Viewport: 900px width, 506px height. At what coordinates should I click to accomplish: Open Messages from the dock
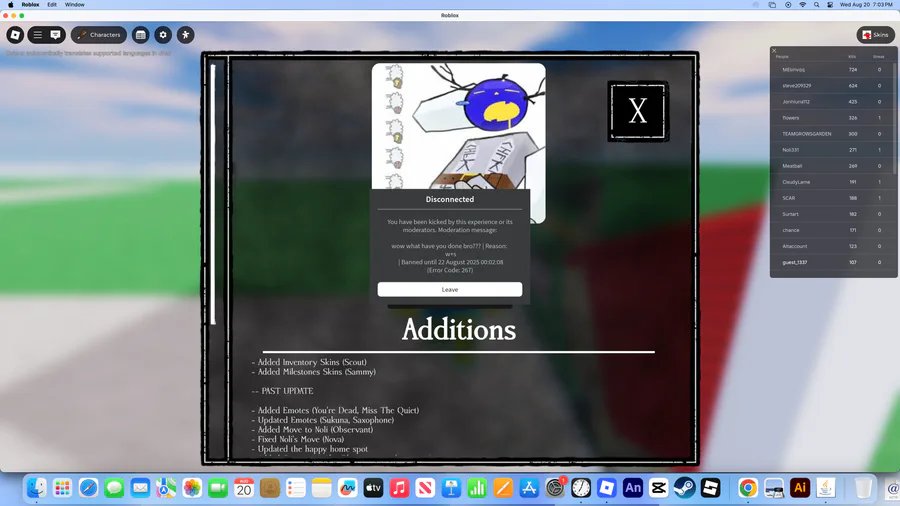click(x=114, y=488)
